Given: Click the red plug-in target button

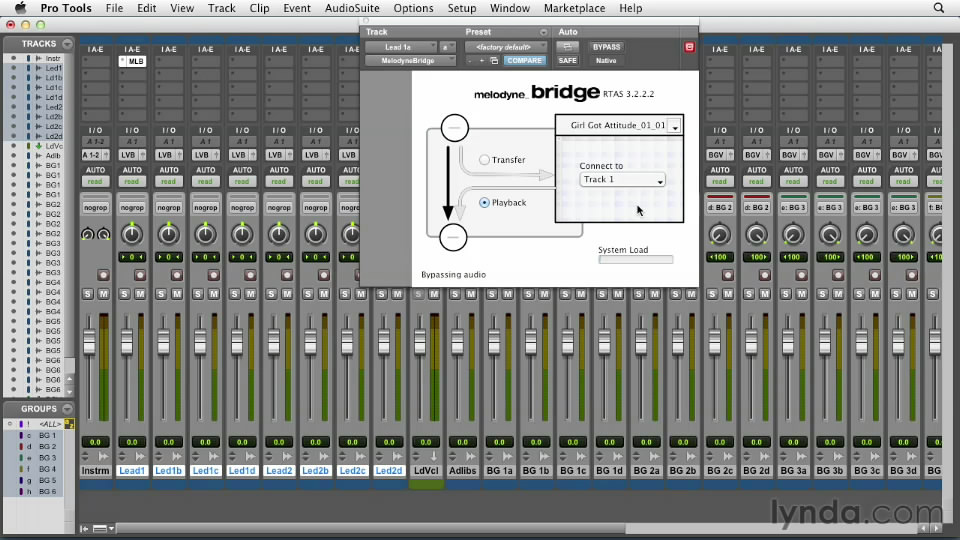Looking at the screenshot, I should point(689,47).
